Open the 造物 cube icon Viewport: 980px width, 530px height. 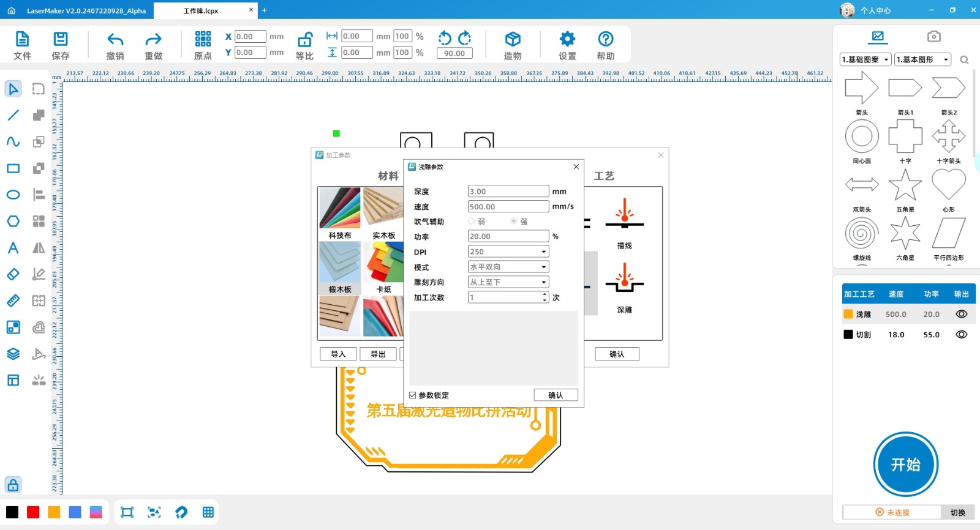point(513,40)
